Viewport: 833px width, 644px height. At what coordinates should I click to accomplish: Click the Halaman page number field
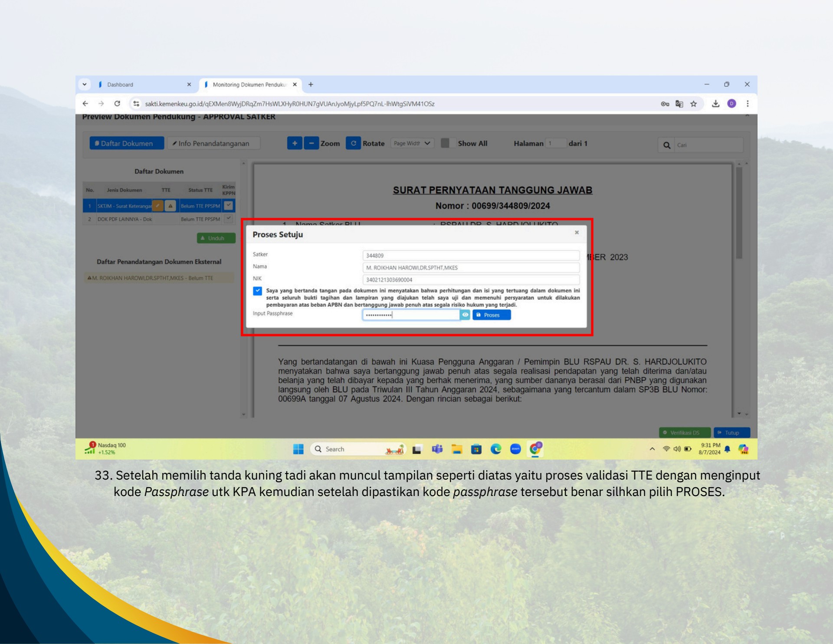click(556, 143)
